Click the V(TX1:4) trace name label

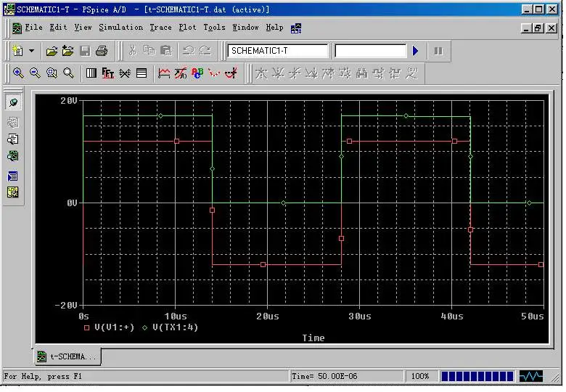pyautogui.click(x=175, y=327)
